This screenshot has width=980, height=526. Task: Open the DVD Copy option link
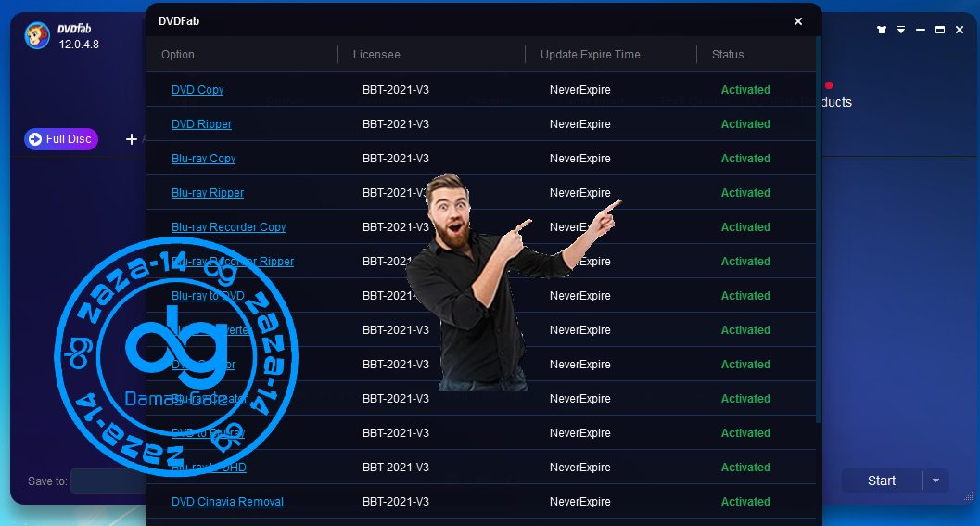(x=197, y=89)
